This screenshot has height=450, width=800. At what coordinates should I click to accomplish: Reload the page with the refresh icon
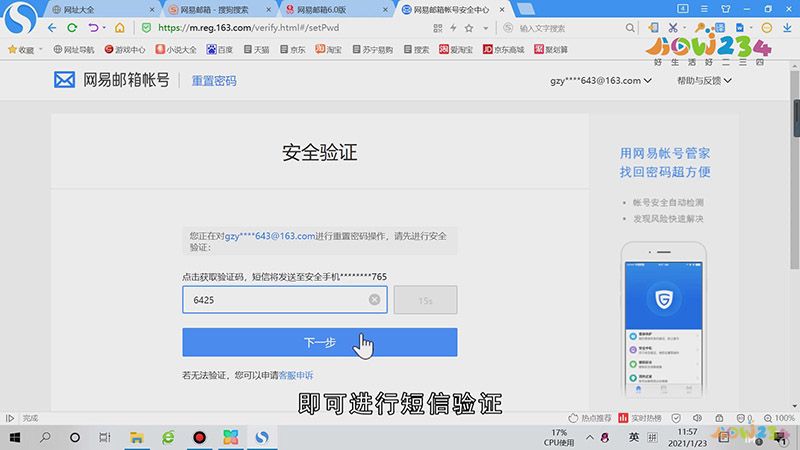(x=72, y=28)
